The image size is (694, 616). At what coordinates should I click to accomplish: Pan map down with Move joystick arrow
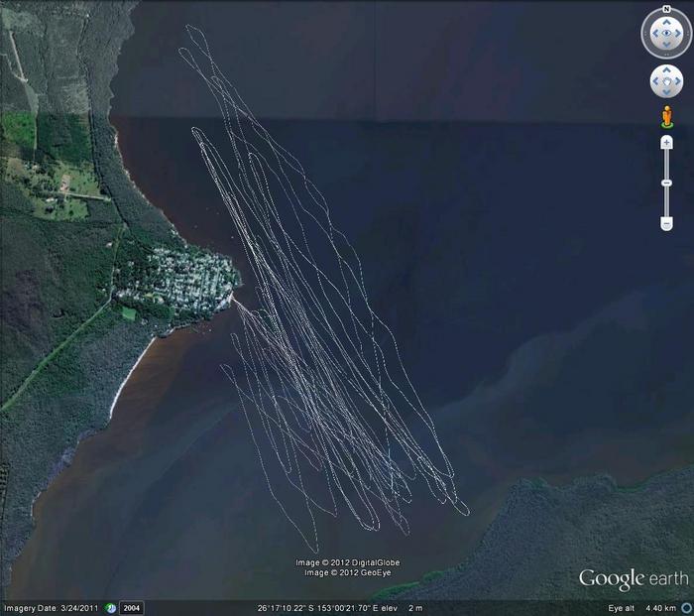tap(666, 92)
